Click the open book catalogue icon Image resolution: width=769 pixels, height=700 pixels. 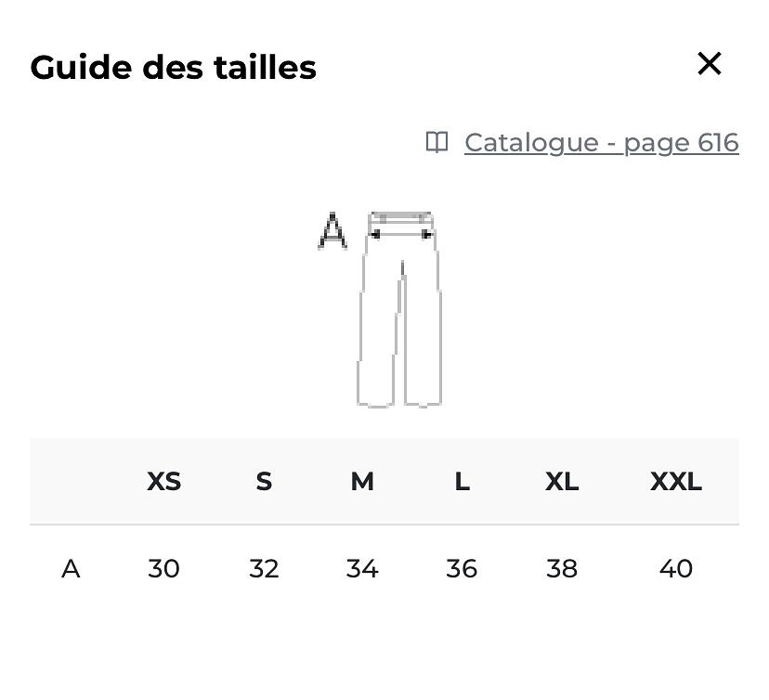(x=437, y=142)
